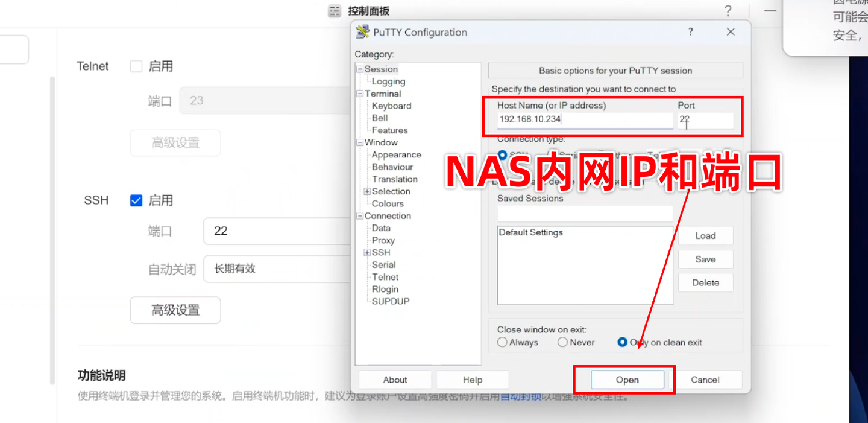868x423 pixels.
Task: Collapse the Session tree node
Action: point(360,69)
